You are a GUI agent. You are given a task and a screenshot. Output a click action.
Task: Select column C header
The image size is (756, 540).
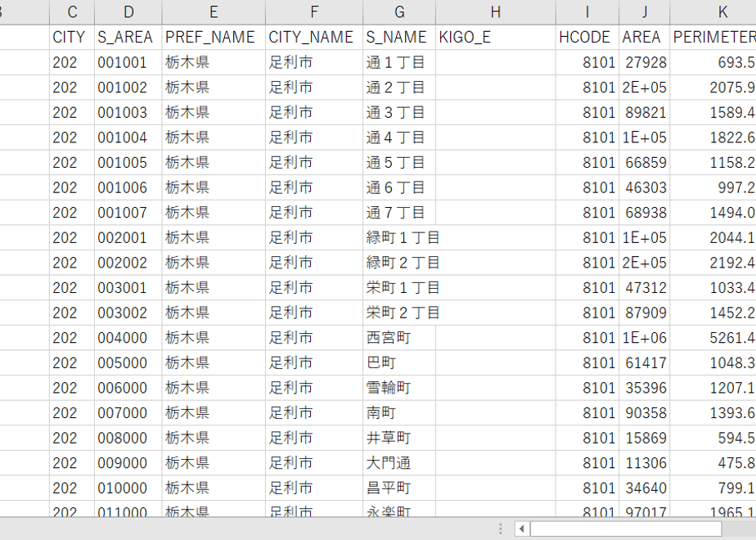[72, 12]
